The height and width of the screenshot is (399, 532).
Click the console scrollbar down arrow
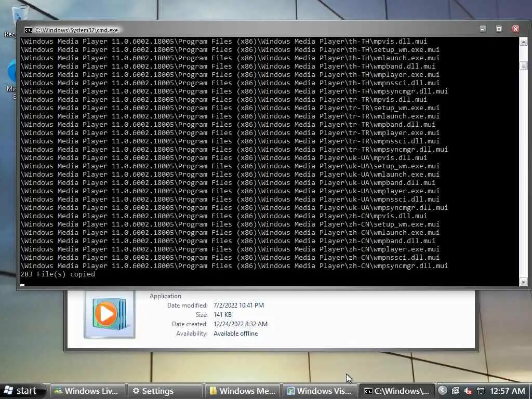(x=523, y=282)
